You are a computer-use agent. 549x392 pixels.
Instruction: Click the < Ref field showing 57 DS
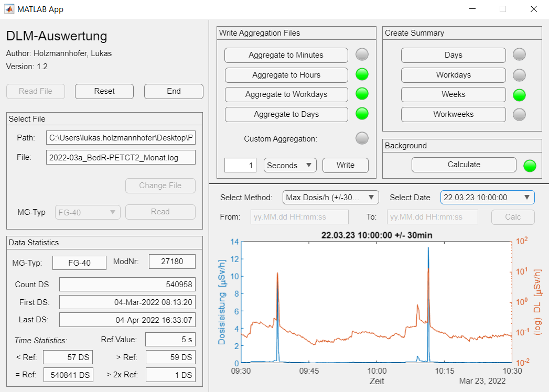click(68, 357)
